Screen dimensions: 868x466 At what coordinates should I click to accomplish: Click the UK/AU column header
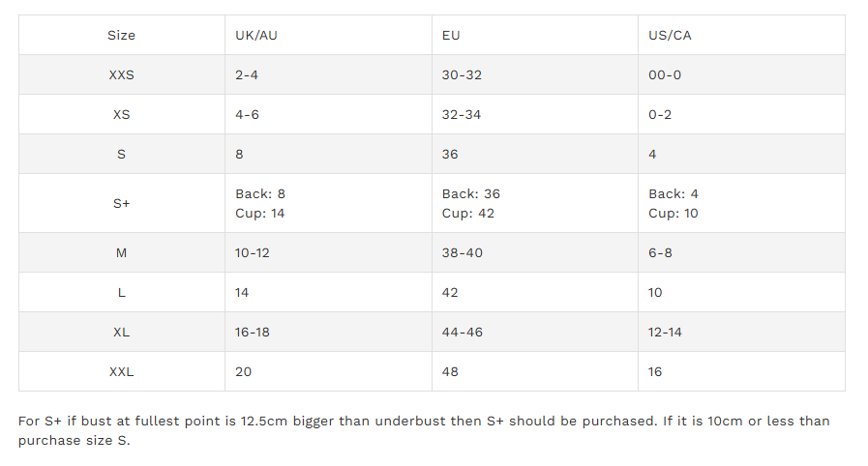256,36
